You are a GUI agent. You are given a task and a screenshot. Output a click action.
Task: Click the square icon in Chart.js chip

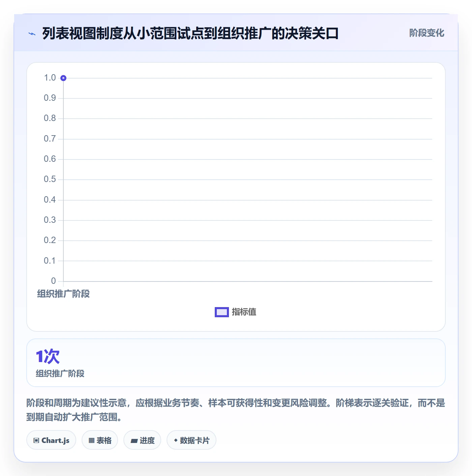pyautogui.click(x=36, y=441)
